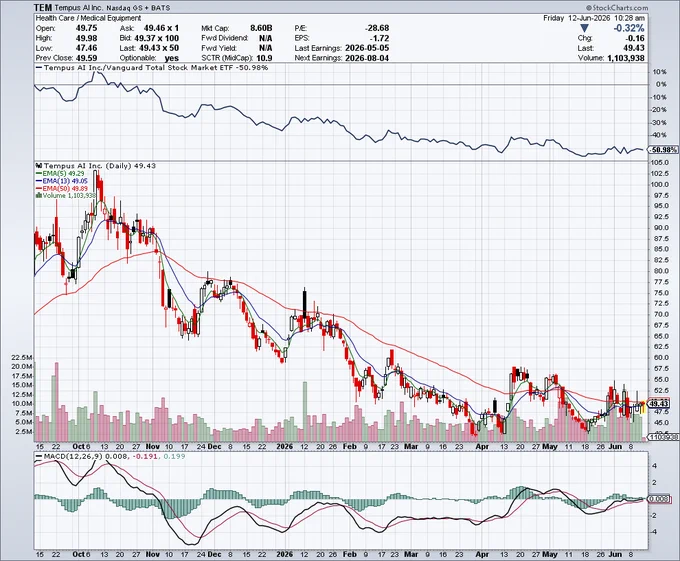The height and width of the screenshot is (561, 680).
Task: Click the 49.43 current price tag on price axis
Action: coord(659,403)
